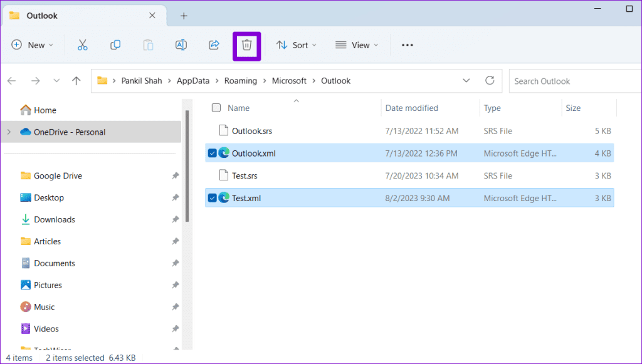Sort by the Size column header
This screenshot has height=364, width=642.
573,108
